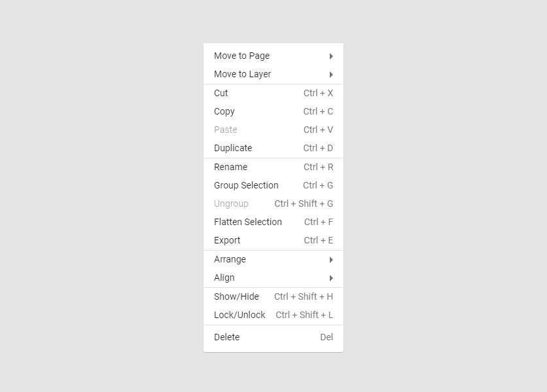This screenshot has width=547, height=392.
Task: Expand the Move to Page submenu arrow
Action: [x=331, y=56]
